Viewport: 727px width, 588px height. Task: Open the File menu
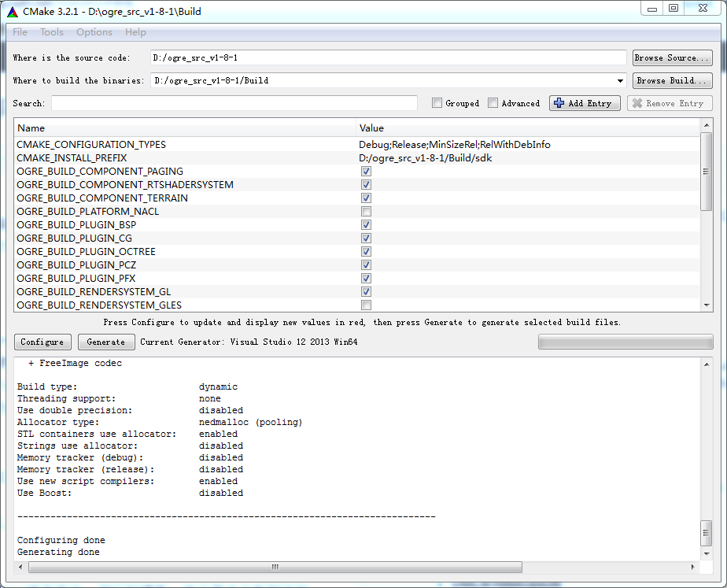(x=20, y=32)
